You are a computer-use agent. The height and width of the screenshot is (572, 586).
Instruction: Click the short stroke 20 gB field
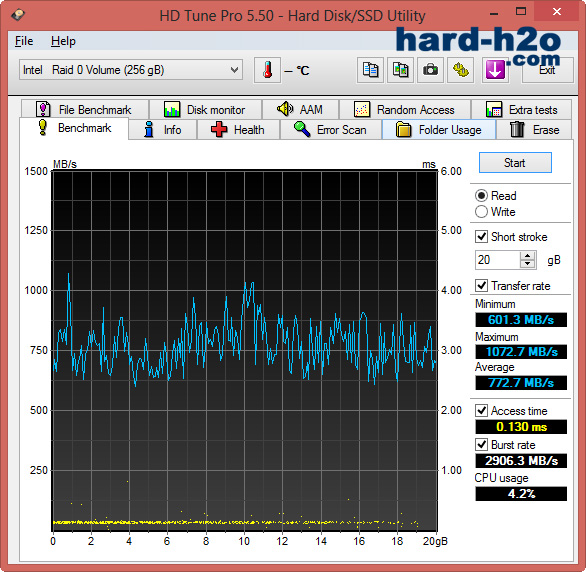coord(497,260)
